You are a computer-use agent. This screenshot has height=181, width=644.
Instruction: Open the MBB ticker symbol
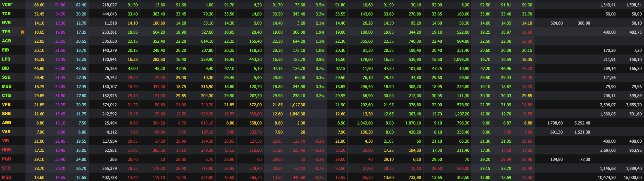[x=7, y=86]
